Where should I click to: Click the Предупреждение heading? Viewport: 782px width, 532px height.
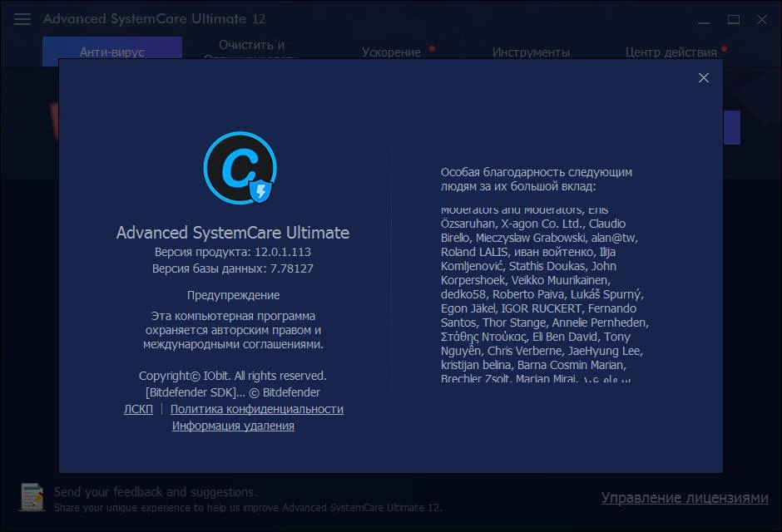pyautogui.click(x=234, y=295)
